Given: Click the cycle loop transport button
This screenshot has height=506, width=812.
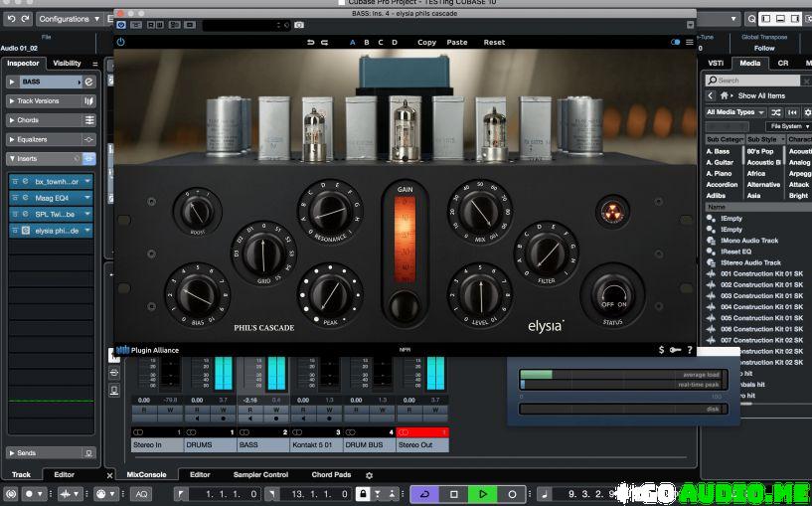Looking at the screenshot, I should click(x=424, y=494).
